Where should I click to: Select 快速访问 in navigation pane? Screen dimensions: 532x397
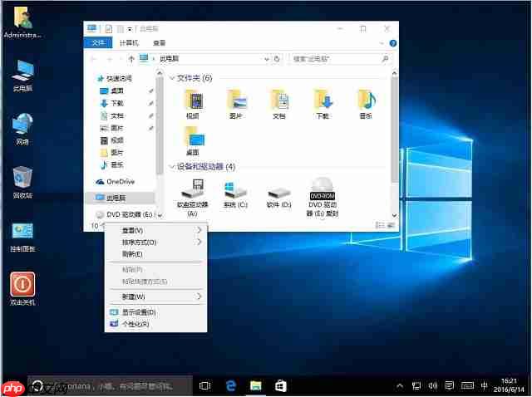[116, 79]
